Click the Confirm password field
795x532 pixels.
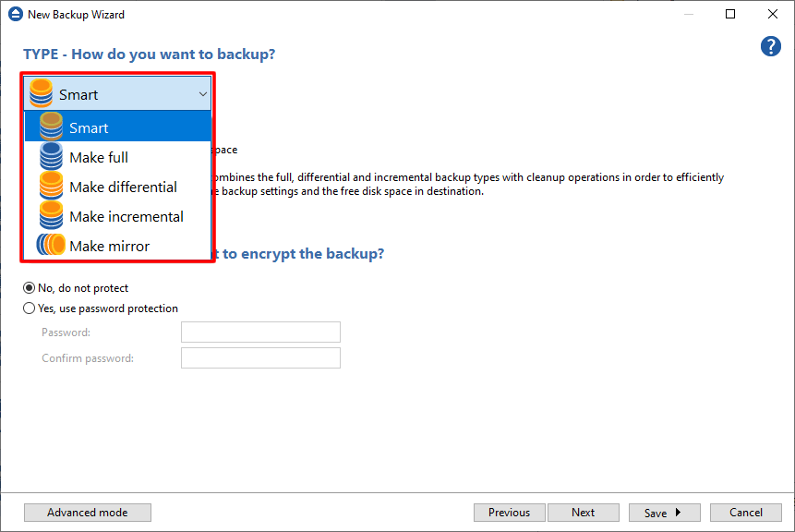point(260,358)
